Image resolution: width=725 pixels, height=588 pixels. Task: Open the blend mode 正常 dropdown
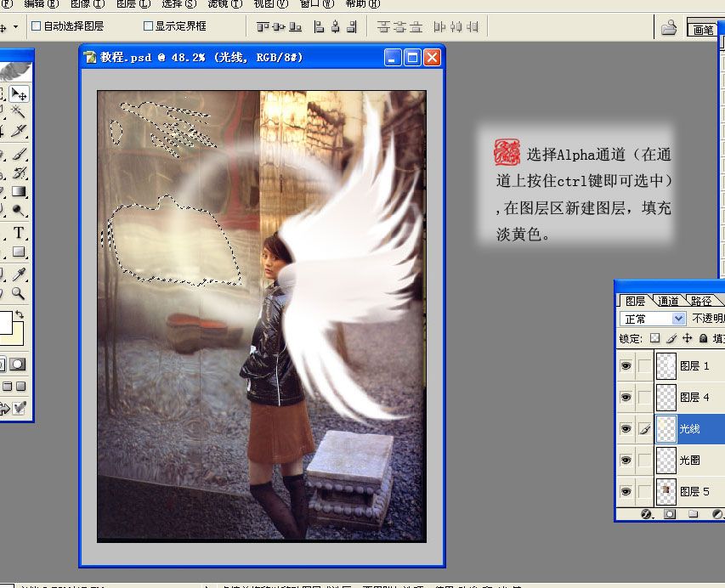click(x=653, y=319)
